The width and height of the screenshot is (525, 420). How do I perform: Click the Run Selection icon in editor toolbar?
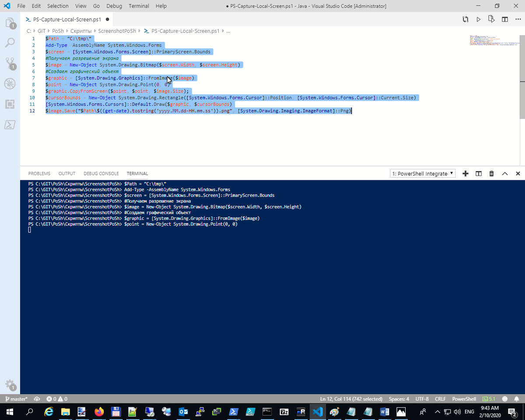coord(491,20)
